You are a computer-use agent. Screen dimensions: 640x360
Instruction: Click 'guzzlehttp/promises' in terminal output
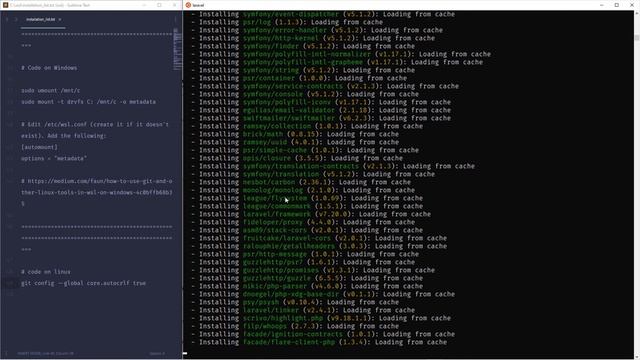coord(280,270)
